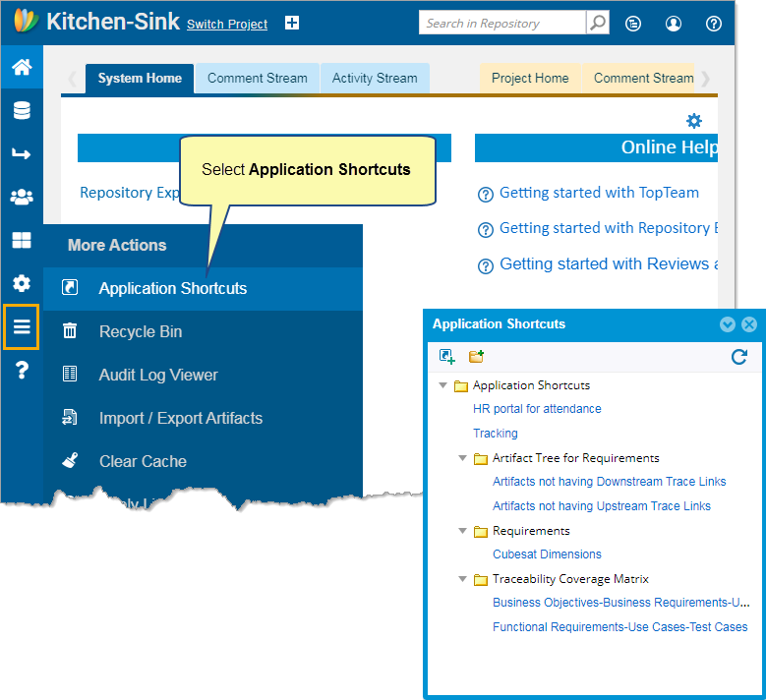Image resolution: width=766 pixels, height=700 pixels.
Task: Open the repository tree icon in header
Action: [x=633, y=23]
